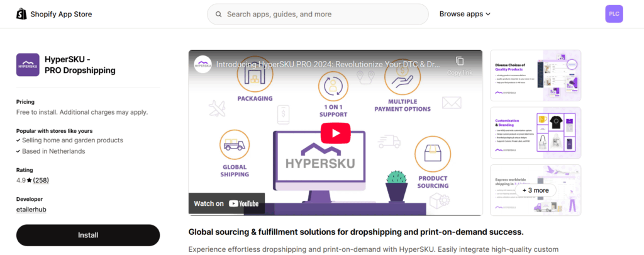Focus the search apps input field
Image resolution: width=644 pixels, height=255 pixels.
(x=318, y=14)
